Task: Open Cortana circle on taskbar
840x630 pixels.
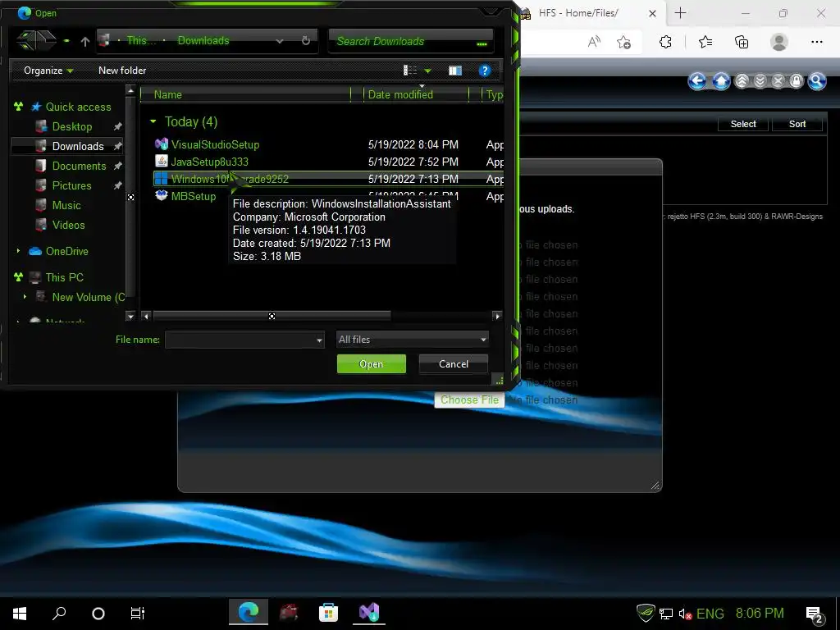Action: pos(98,614)
